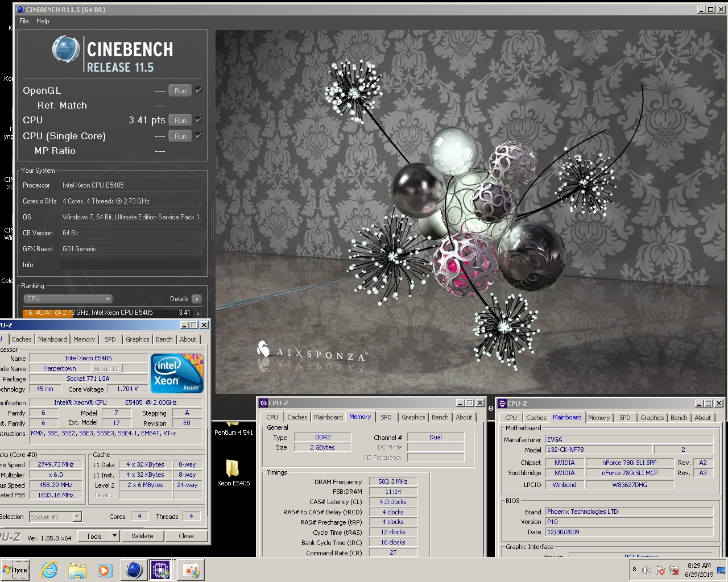Image resolution: width=728 pixels, height=582 pixels.
Task: Switch to Caches tab in the CPU window
Action: [22, 339]
